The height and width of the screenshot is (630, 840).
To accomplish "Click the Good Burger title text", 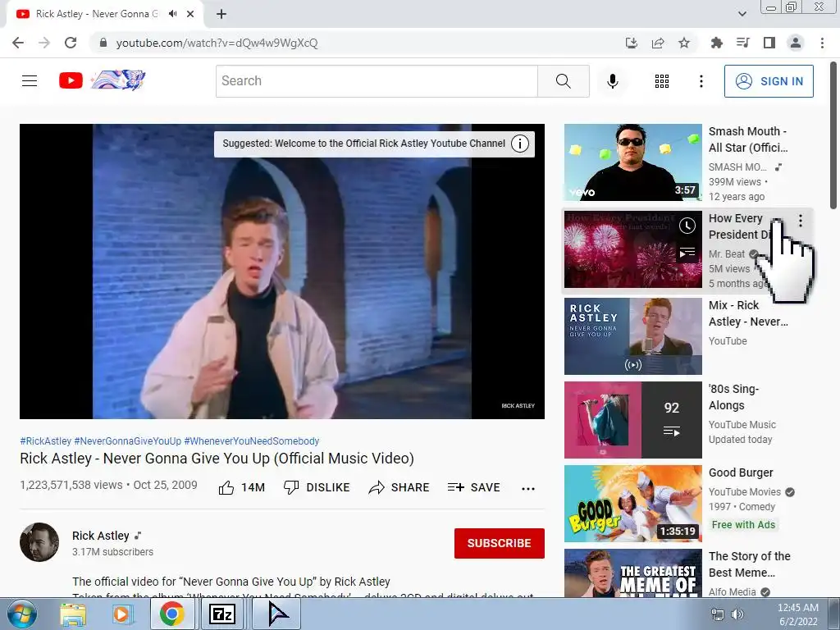I will point(741,472).
